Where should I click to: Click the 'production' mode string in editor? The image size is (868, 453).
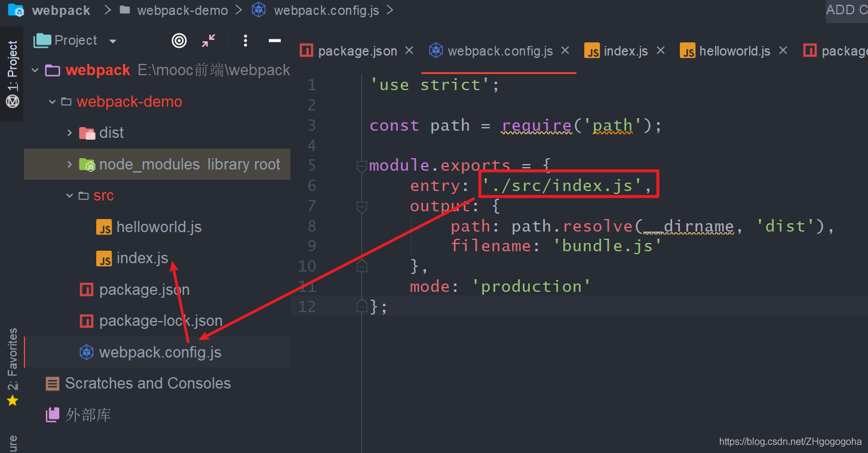coord(530,286)
